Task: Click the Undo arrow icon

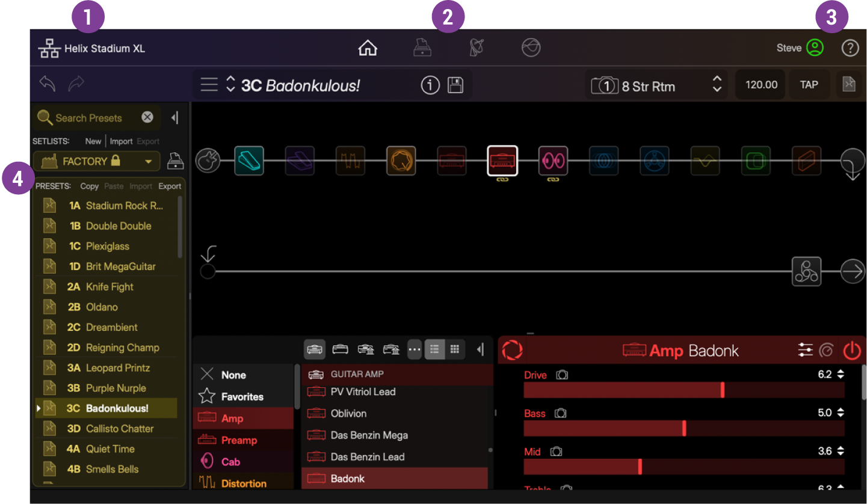Action: 47,84
